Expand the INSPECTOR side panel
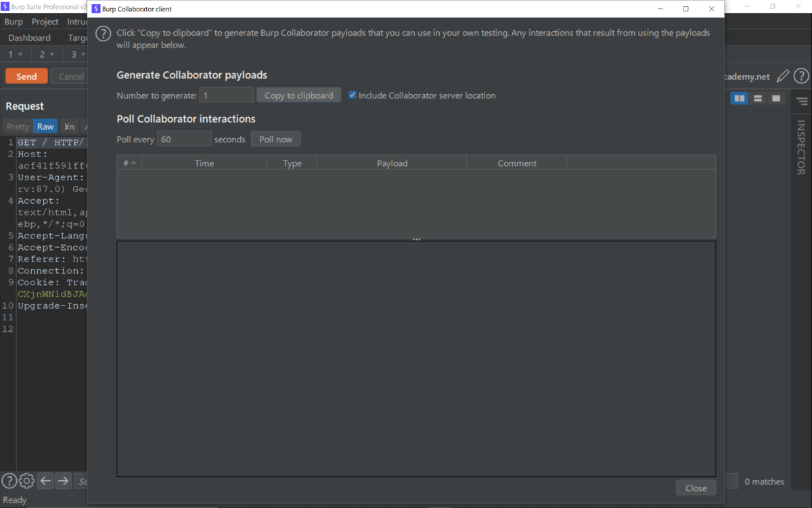Screen dimensions: 812x508 (801, 148)
